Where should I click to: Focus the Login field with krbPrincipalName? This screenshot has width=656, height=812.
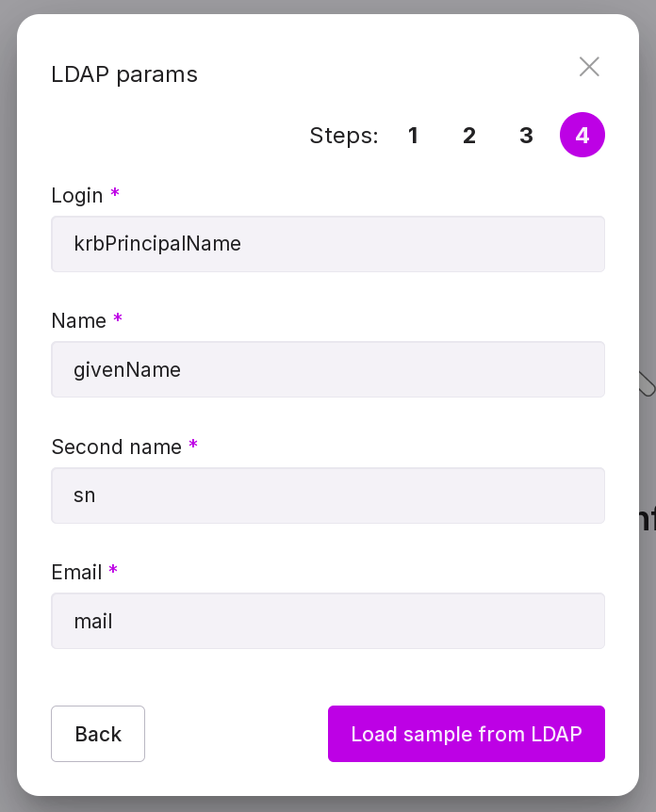click(328, 244)
